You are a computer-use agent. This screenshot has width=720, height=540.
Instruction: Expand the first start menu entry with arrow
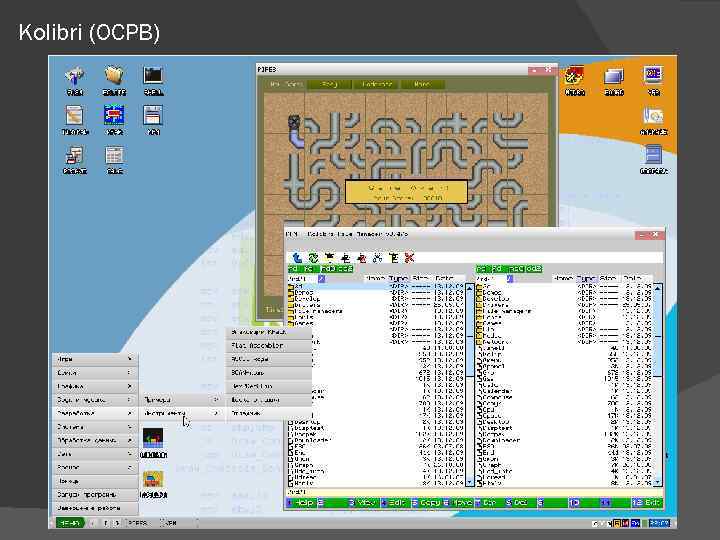(x=96, y=359)
